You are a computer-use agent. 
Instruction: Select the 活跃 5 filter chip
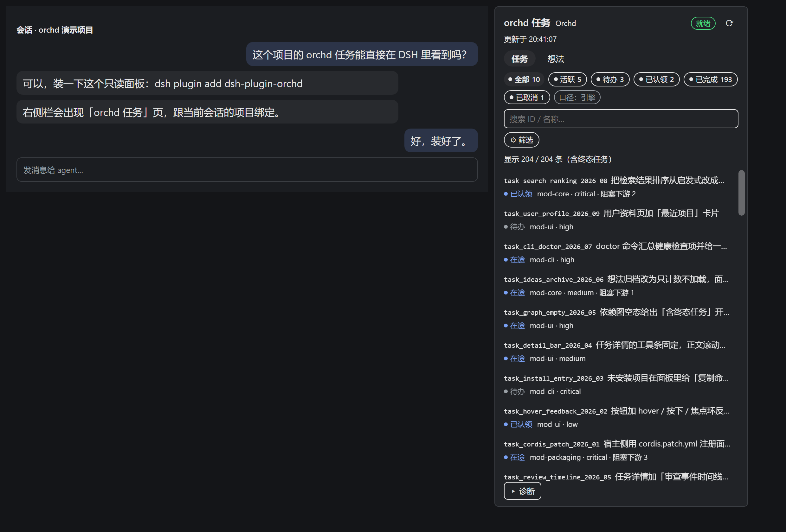567,79
